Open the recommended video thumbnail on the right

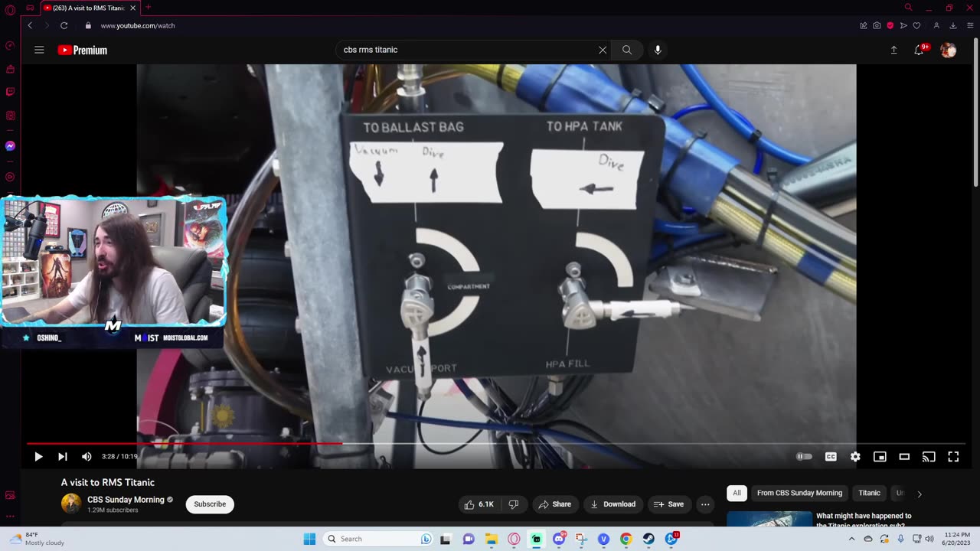[769, 520]
